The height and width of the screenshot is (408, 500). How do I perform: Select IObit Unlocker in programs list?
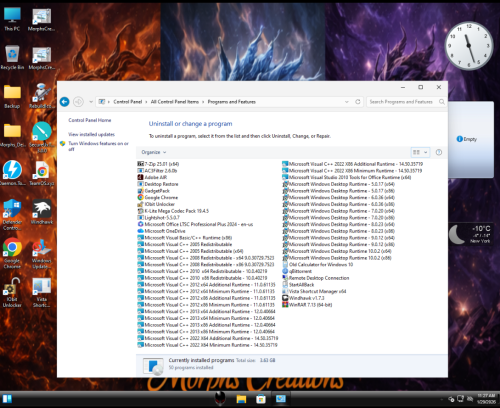[x=156, y=204]
